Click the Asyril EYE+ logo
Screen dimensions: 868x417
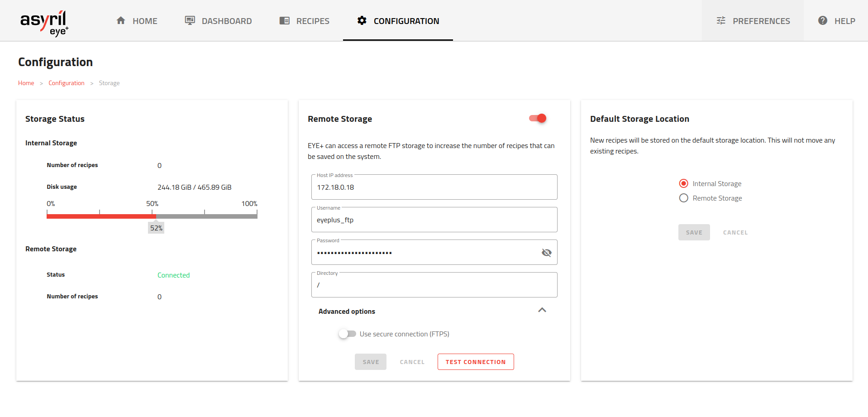(x=44, y=23)
